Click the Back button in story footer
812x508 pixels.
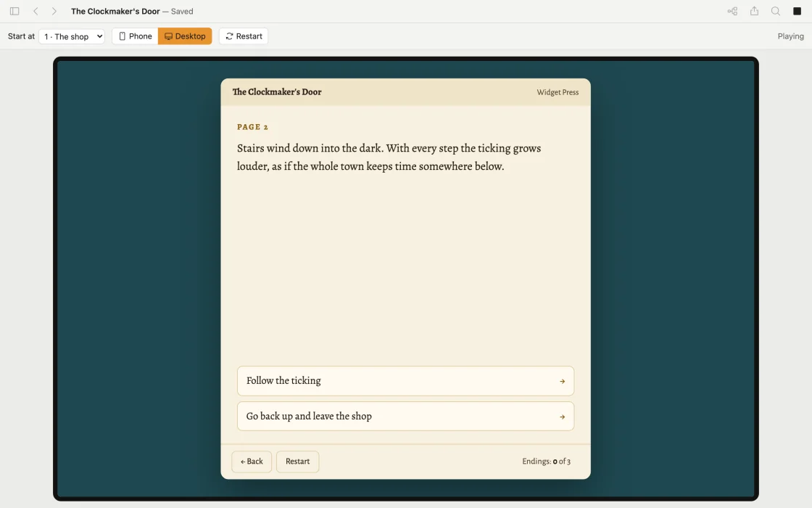pyautogui.click(x=252, y=462)
